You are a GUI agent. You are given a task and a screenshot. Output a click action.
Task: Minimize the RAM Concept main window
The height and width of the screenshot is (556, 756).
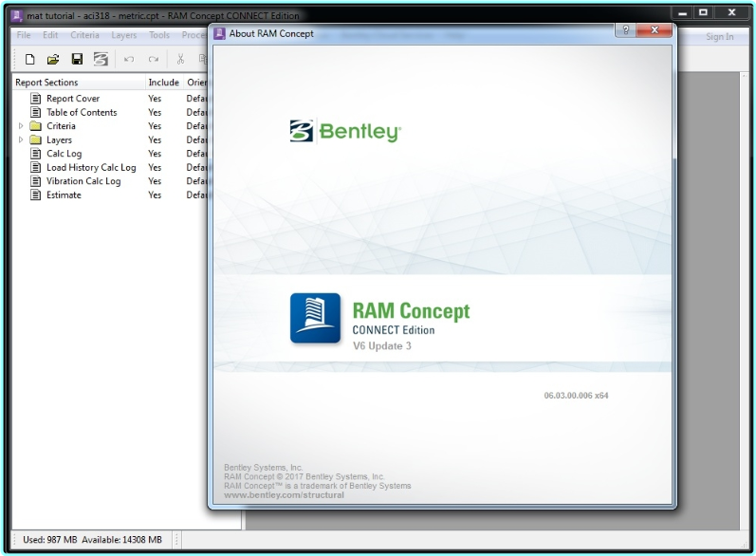682,13
